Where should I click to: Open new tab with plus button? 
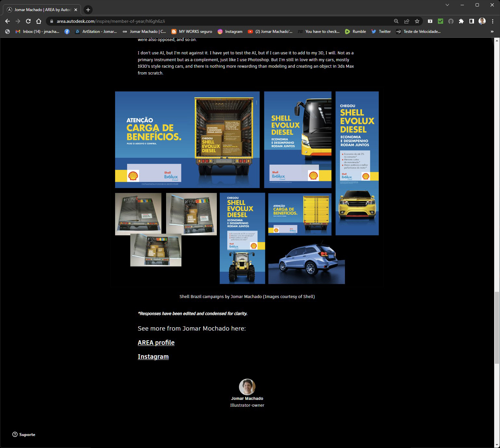tap(88, 10)
